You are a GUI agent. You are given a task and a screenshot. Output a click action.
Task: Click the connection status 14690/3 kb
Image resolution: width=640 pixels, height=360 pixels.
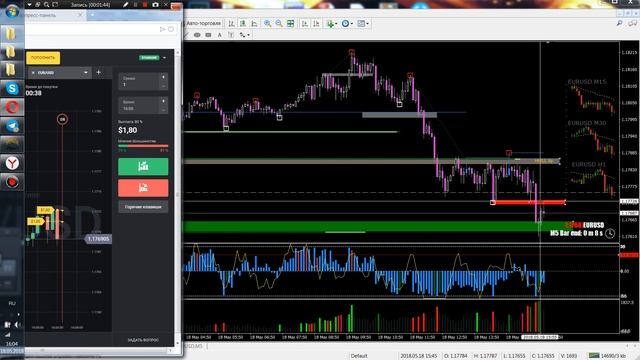pyautogui.click(x=607, y=356)
